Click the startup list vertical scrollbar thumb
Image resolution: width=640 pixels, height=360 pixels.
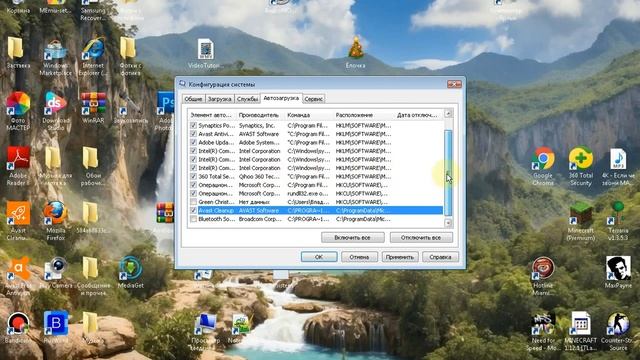pyautogui.click(x=448, y=172)
